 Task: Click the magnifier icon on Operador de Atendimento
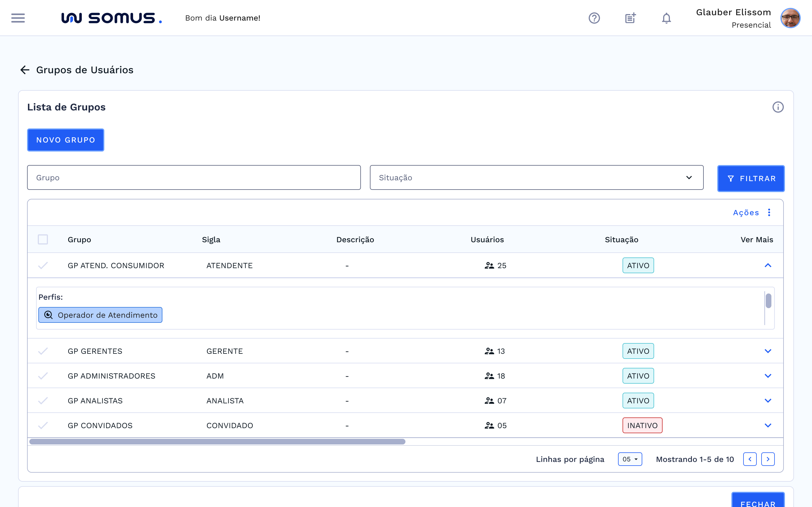(48, 315)
